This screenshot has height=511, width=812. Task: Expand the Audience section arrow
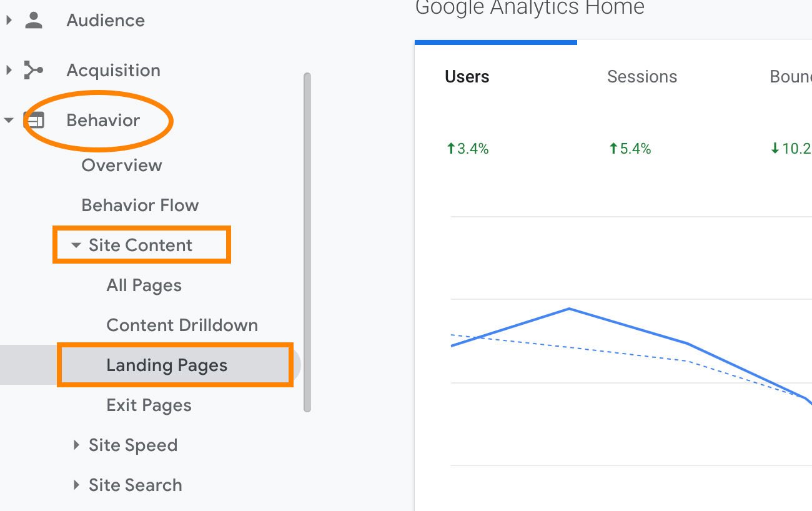tap(9, 20)
